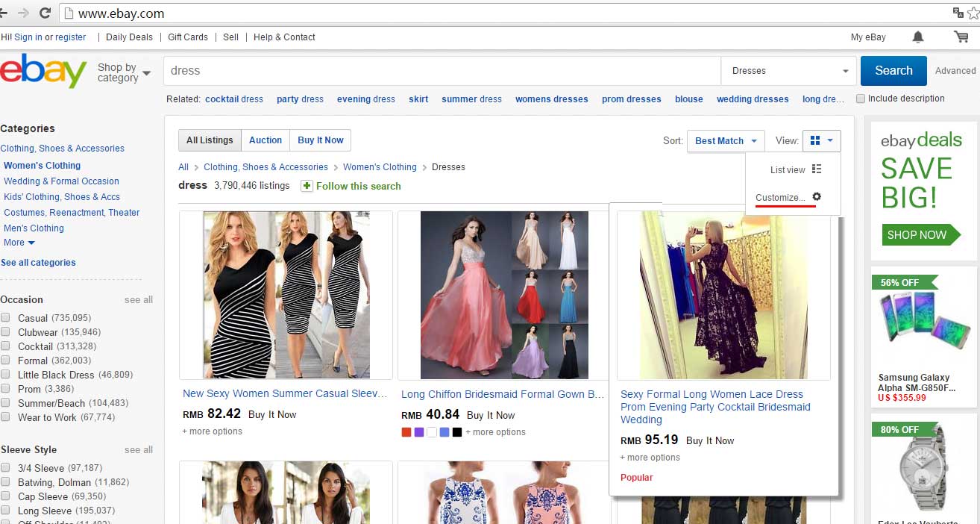Open the notifications bell
The height and width of the screenshot is (524, 980).
(918, 37)
